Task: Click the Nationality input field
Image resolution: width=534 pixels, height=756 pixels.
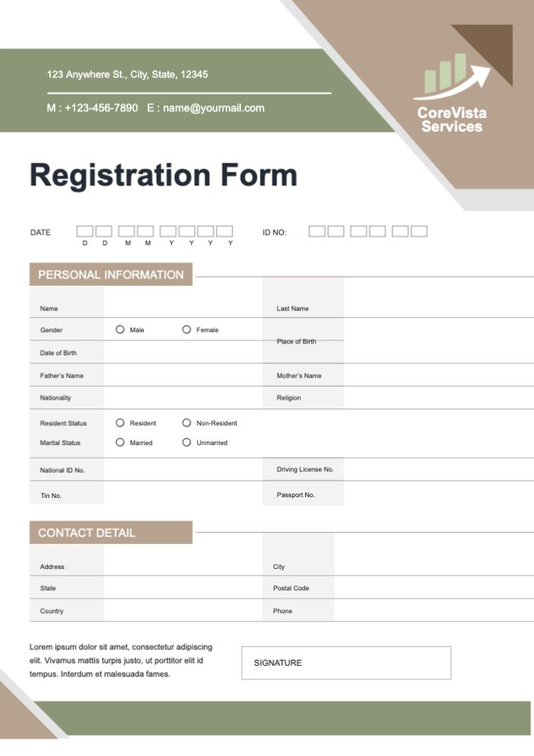Action: [x=183, y=398]
